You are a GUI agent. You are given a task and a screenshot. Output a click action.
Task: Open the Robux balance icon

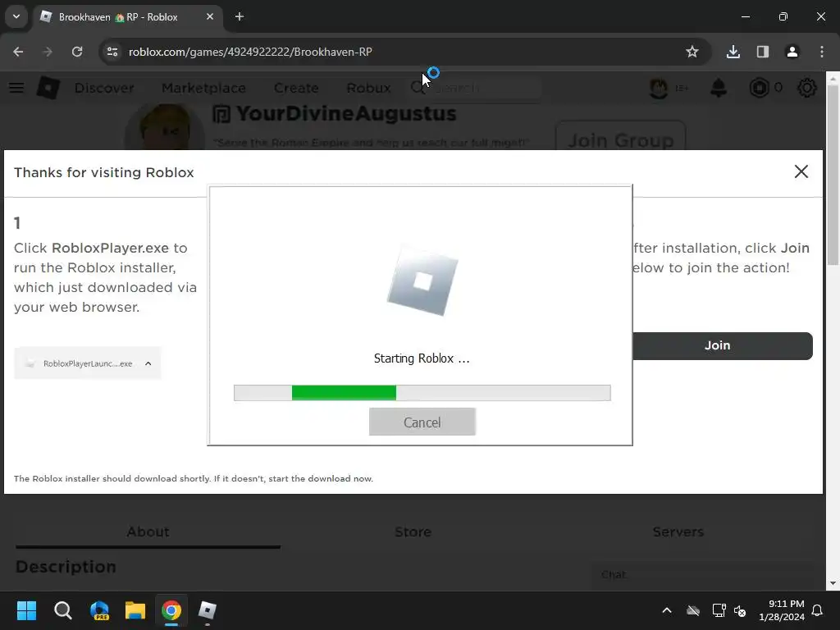(759, 88)
